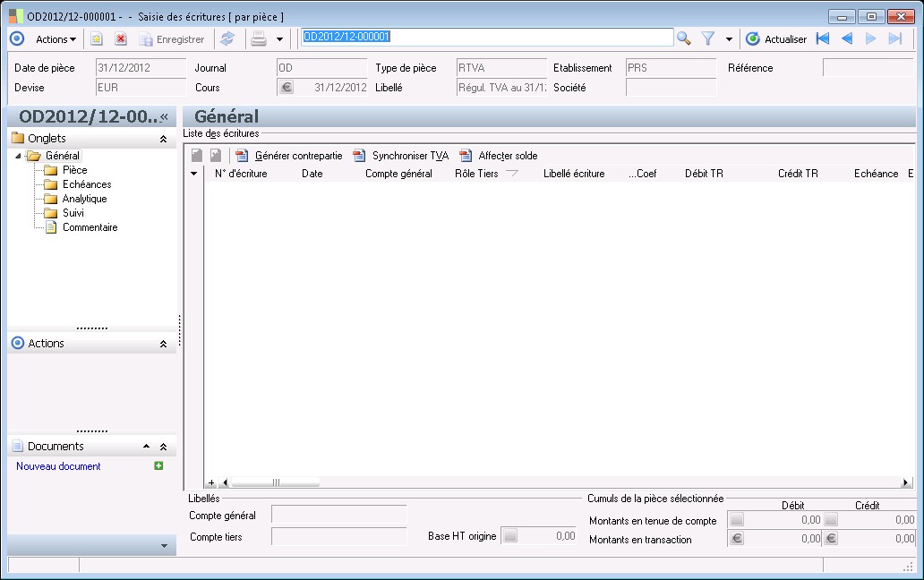The image size is (924, 580).
Task: Go to the previous record arrow
Action: tap(847, 38)
